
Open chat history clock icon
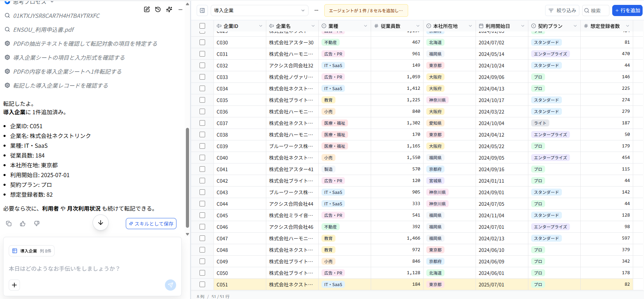tap(158, 9)
